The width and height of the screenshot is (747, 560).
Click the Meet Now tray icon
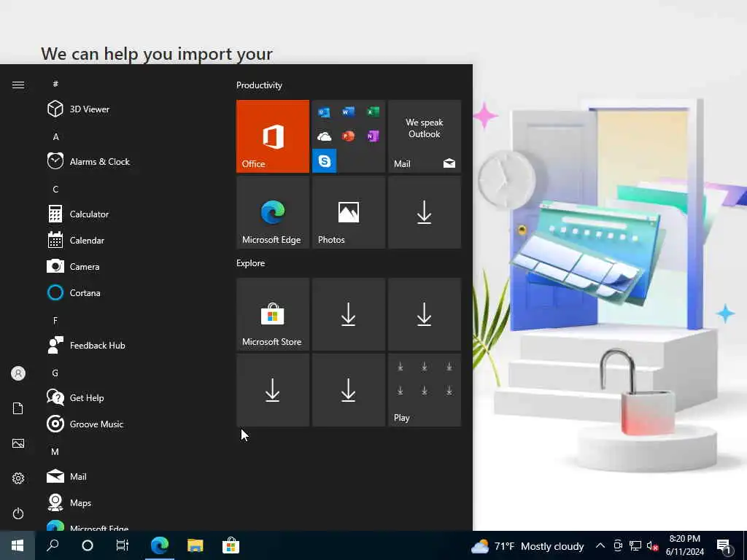(618, 545)
